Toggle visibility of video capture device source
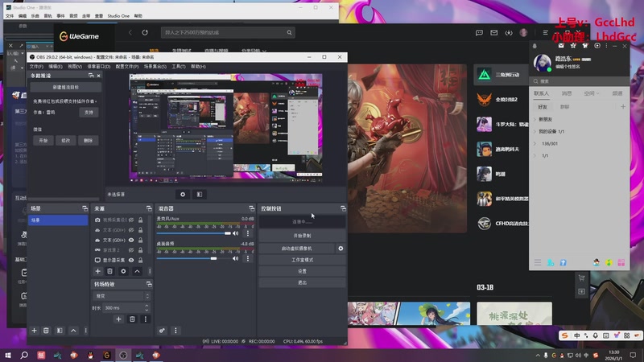644x362 pixels. 131,220
